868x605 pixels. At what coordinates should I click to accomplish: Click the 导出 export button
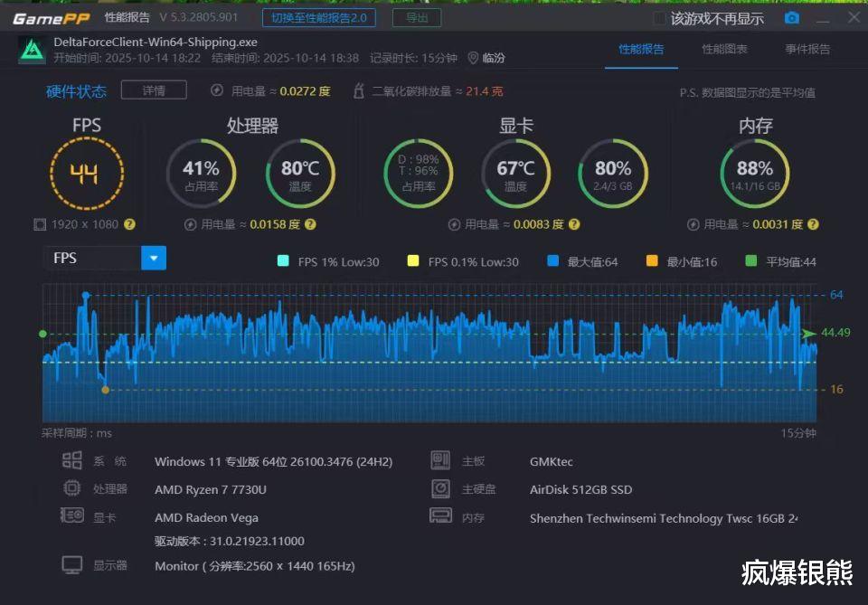pos(417,18)
